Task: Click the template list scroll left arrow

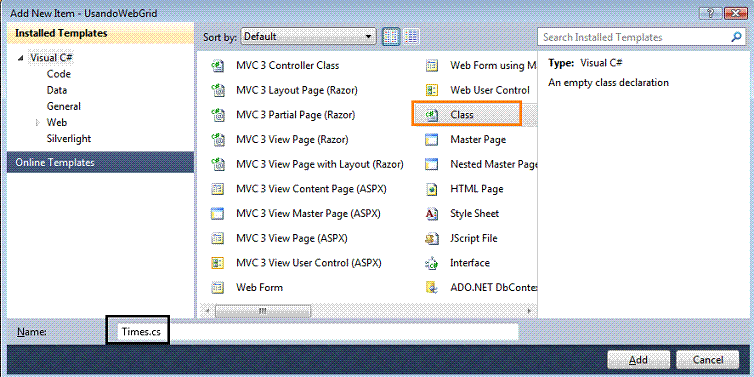Action: (x=207, y=311)
